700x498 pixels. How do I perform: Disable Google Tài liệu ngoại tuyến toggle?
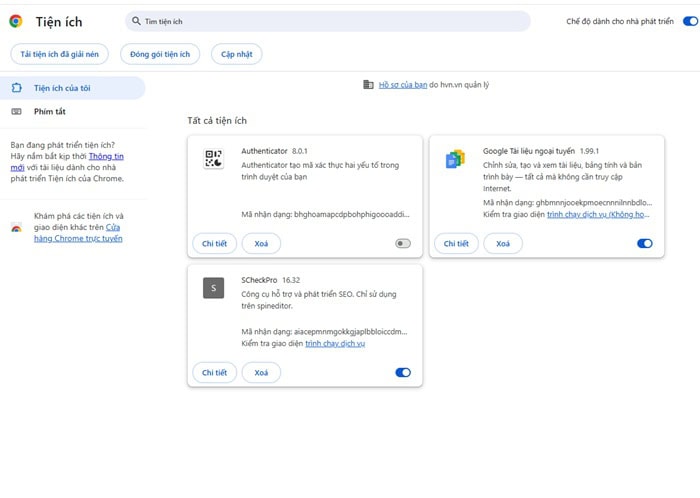(645, 243)
